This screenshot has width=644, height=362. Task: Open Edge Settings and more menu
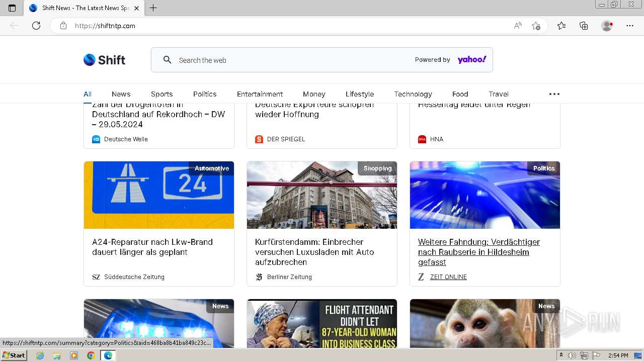630,26
